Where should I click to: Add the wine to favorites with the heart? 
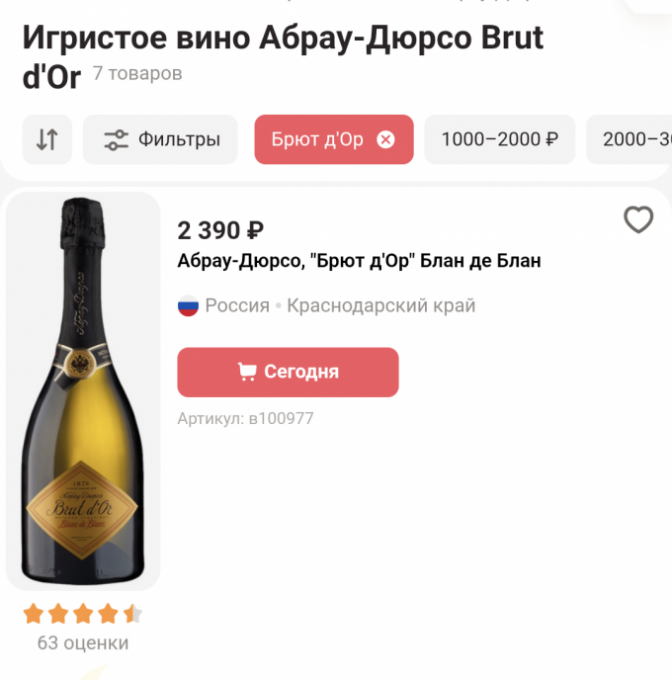point(638,220)
